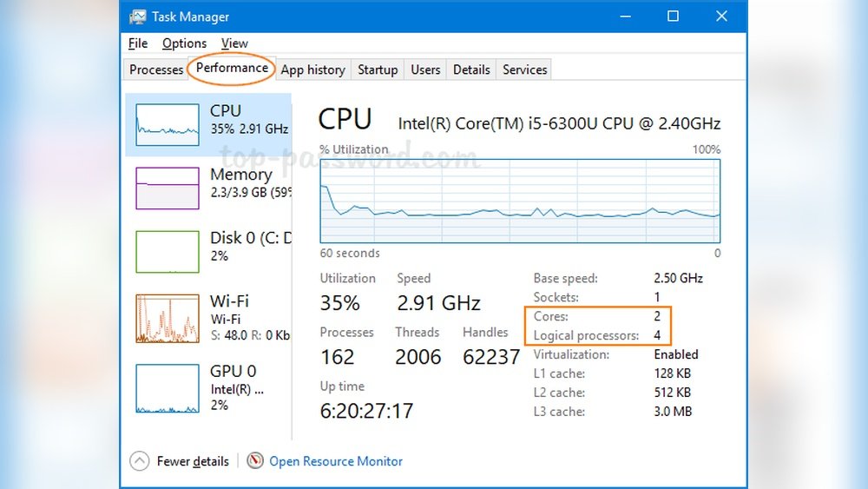Select the GPU 0 graph entry
The height and width of the screenshot is (489, 868).
click(168, 388)
